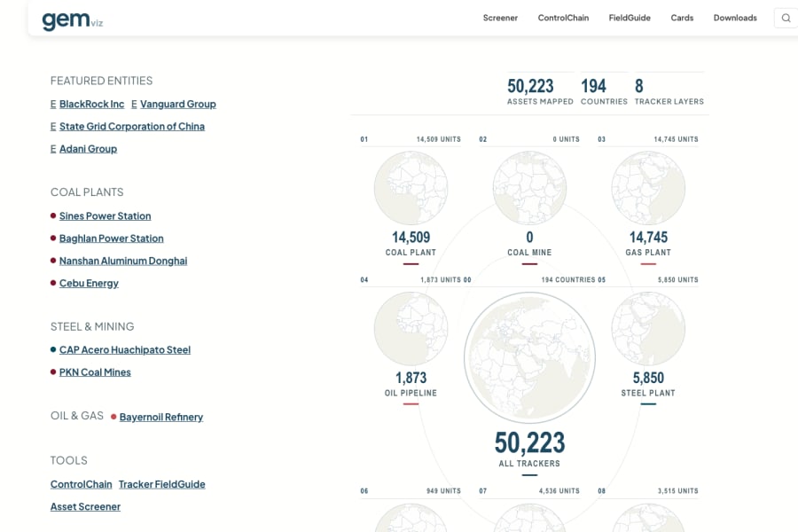Viewport: 798px width, 532px height.
Task: Open the Asset Screener tool link
Action: pyautogui.click(x=85, y=506)
